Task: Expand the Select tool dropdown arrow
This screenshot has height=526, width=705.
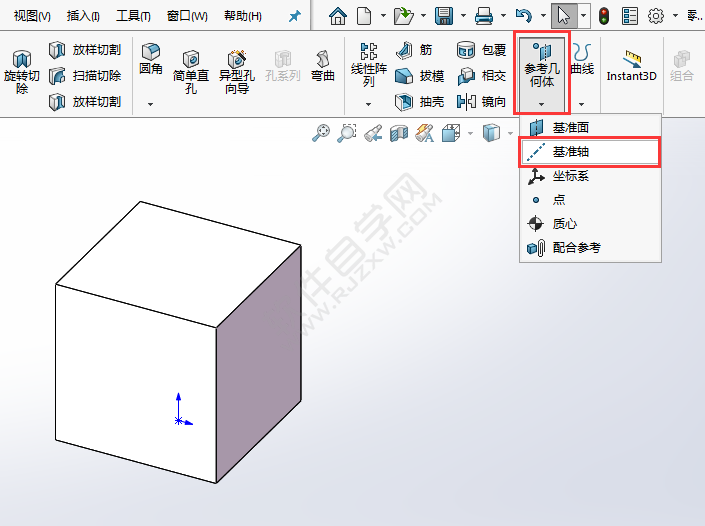Action: (x=583, y=16)
